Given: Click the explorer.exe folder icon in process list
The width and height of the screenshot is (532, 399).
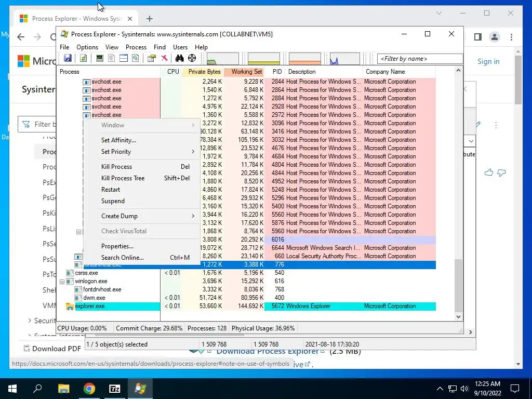Looking at the screenshot, I should pyautogui.click(x=70, y=307).
